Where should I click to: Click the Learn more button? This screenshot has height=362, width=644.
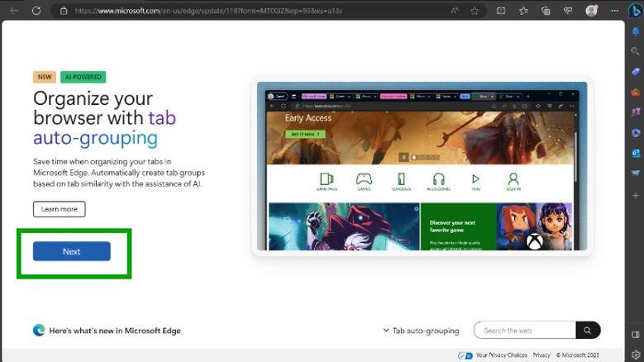[x=60, y=209]
